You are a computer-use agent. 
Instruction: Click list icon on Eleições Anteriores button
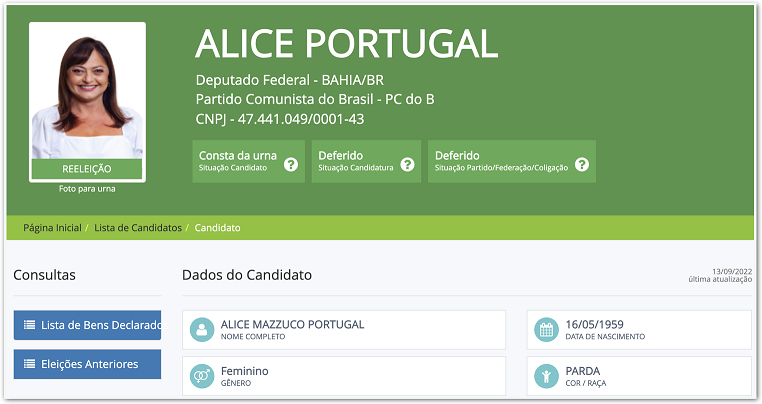tap(29, 364)
